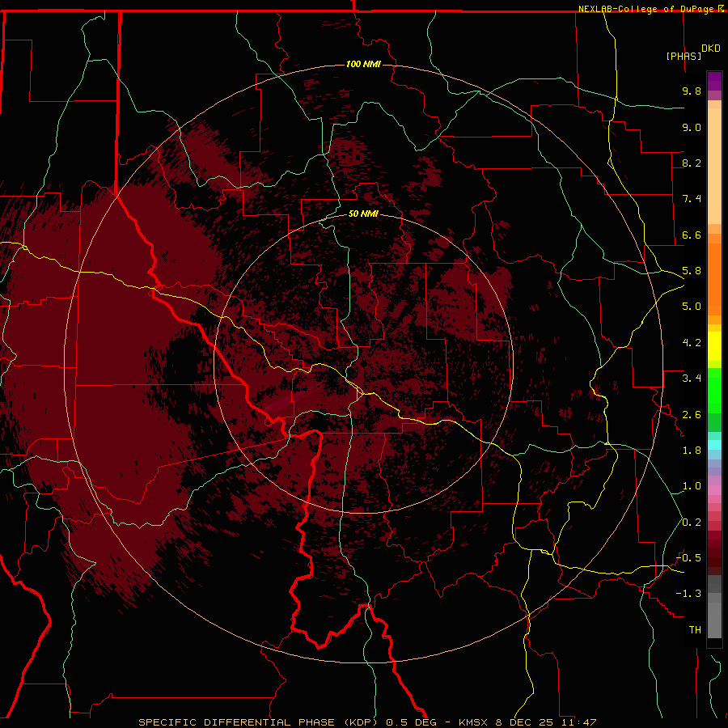Click the 5.8 scale value

(x=692, y=271)
